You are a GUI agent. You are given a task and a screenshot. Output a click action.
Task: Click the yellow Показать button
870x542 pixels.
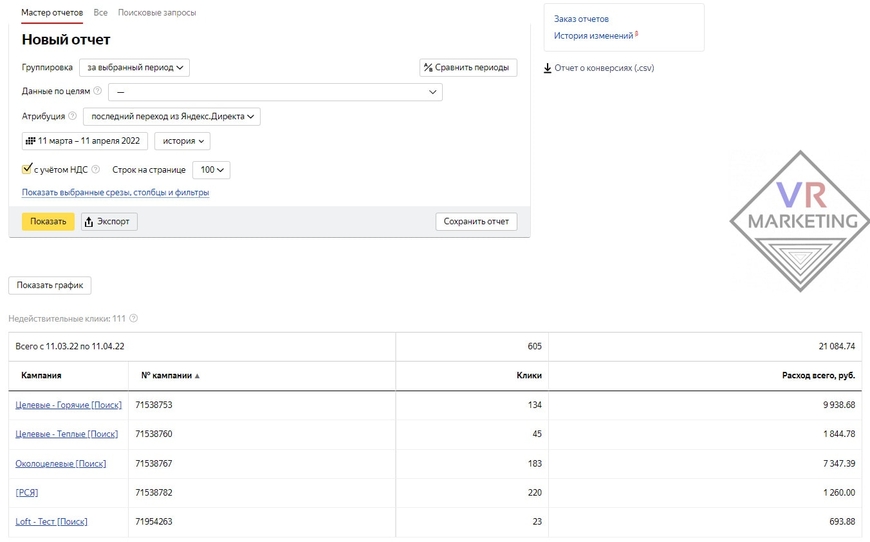48,221
